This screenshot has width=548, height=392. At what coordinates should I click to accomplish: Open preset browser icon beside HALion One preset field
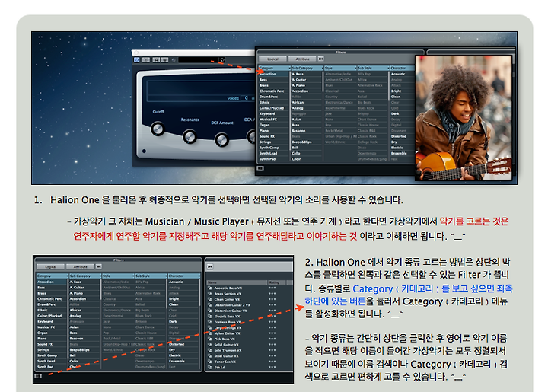(x=222, y=60)
